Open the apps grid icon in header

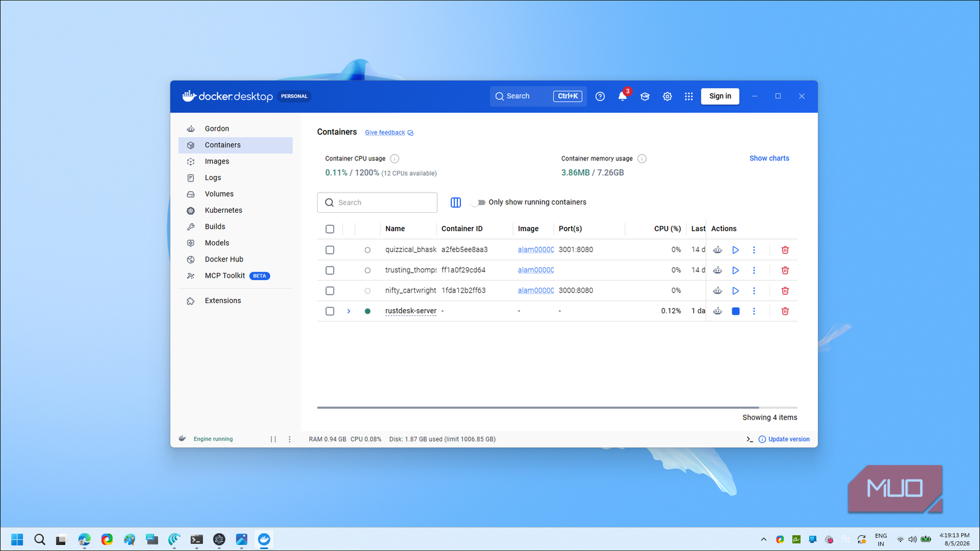tap(689, 96)
